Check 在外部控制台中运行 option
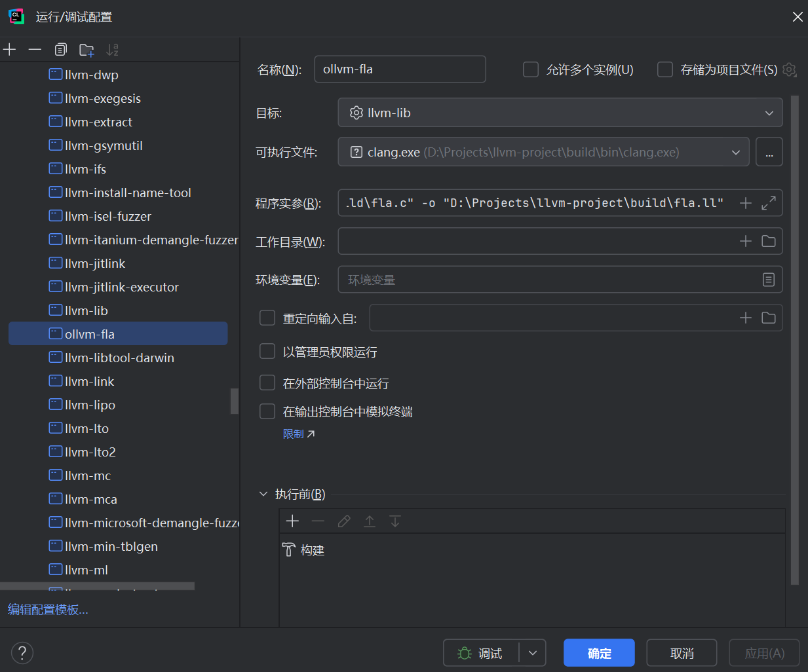Viewport: 808px width, 672px height. [x=267, y=383]
